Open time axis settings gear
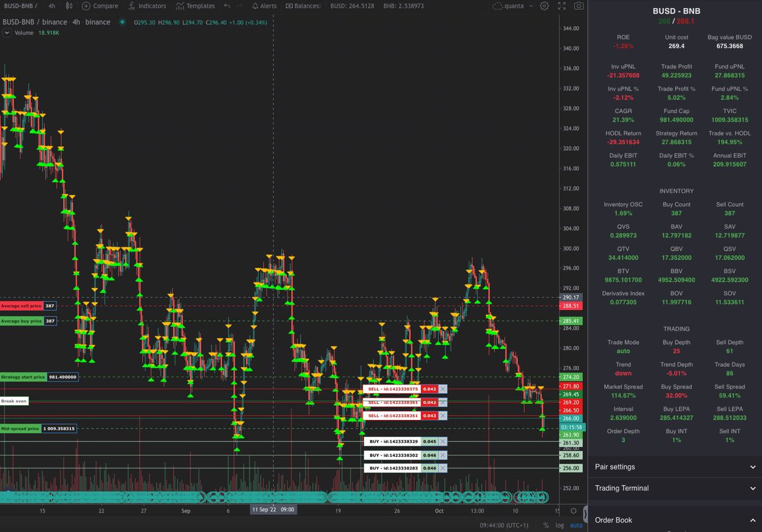Screen dimensions: 762x532 point(573,511)
